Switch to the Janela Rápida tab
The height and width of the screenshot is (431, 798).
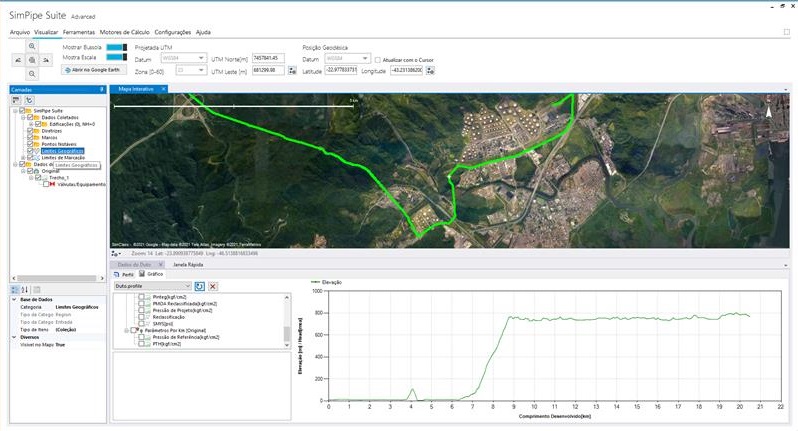tap(188, 265)
